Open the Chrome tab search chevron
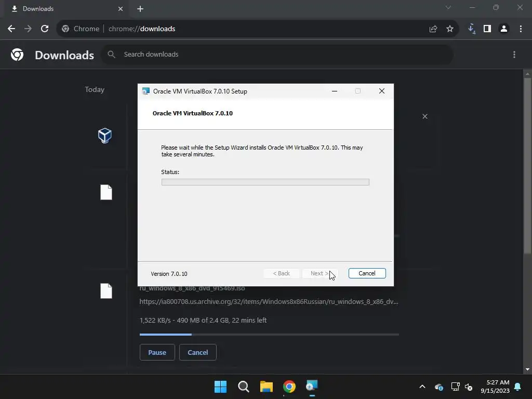 [448, 7]
